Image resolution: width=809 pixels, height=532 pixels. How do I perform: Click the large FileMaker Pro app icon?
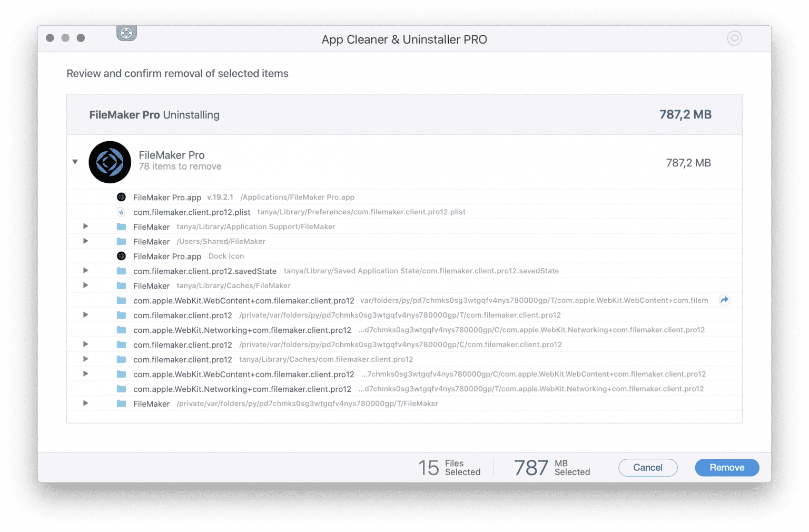click(110, 162)
